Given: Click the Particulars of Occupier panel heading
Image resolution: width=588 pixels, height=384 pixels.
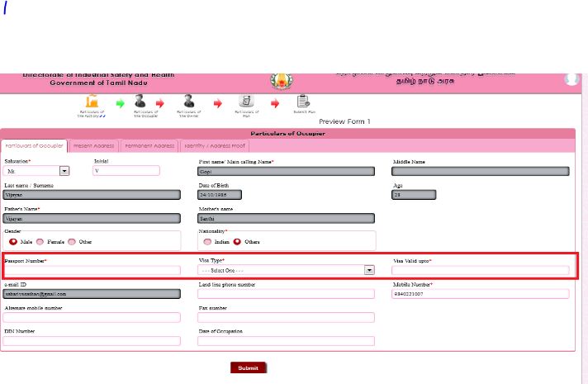Looking at the screenshot, I should [x=287, y=134].
